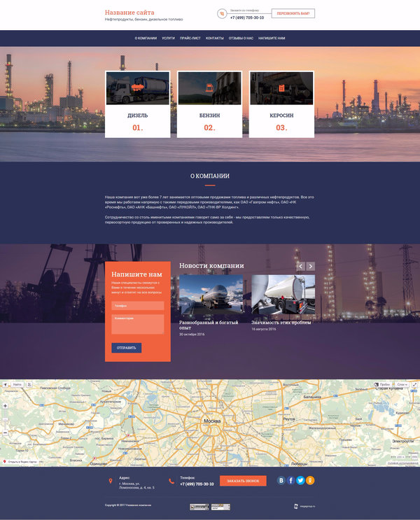Zoom out the map with minus button
Image resolution: width=420 pixels, height=520 pixels.
[5, 433]
